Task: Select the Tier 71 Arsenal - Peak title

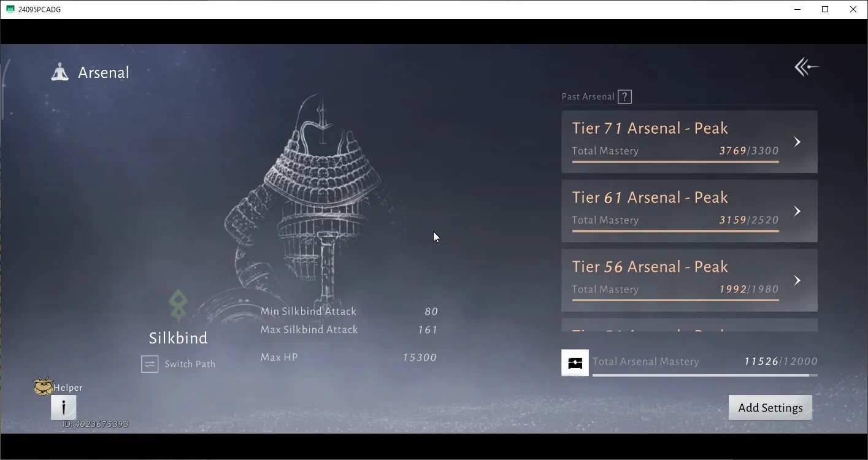Action: point(650,128)
